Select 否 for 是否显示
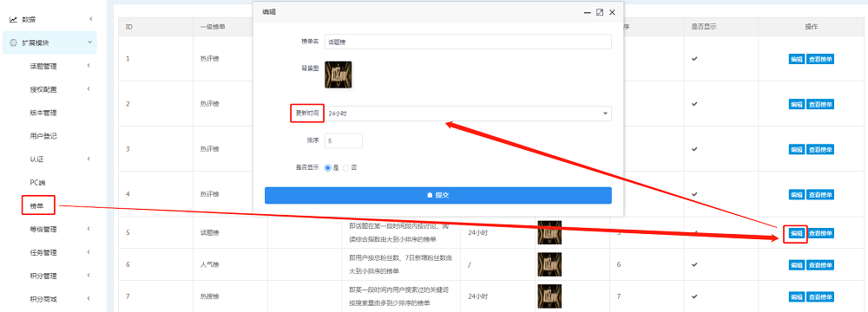Image resolution: width=868 pixels, height=312 pixels. (x=346, y=167)
